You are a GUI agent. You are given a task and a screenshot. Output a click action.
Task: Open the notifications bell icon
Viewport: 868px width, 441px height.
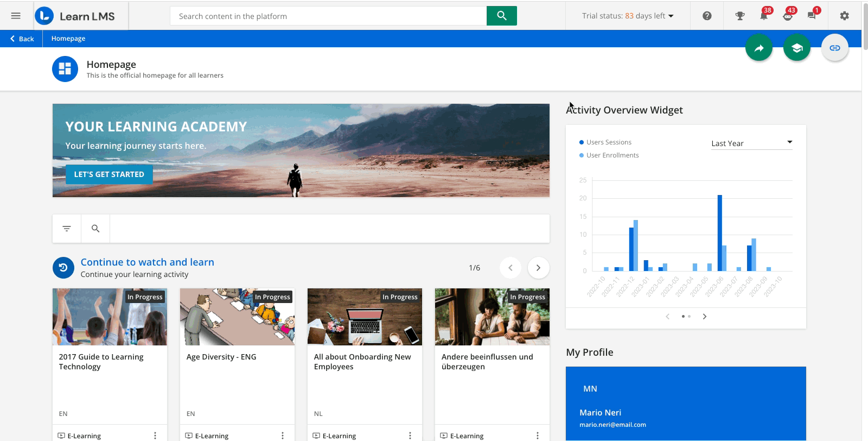[x=764, y=16]
